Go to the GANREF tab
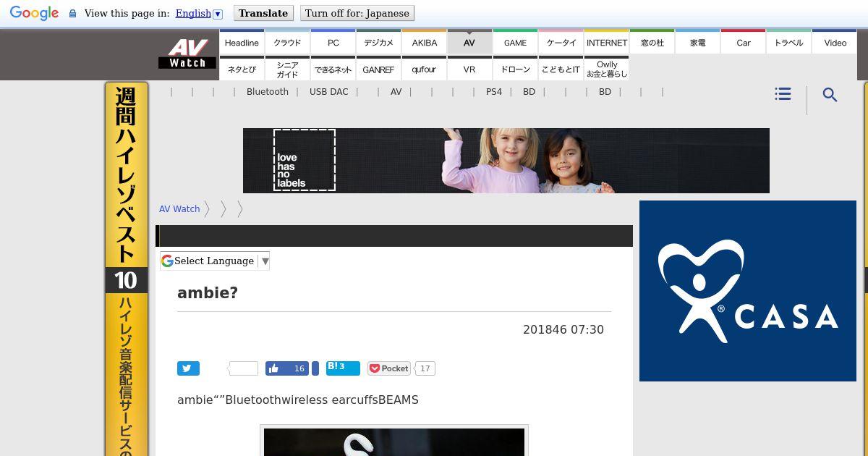The image size is (868, 456). (x=378, y=69)
